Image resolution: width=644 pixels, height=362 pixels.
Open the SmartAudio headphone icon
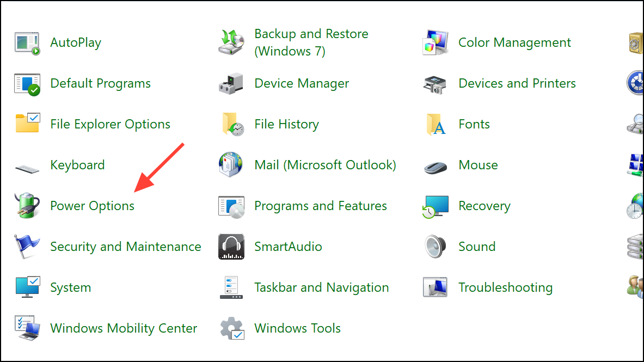pos(231,246)
